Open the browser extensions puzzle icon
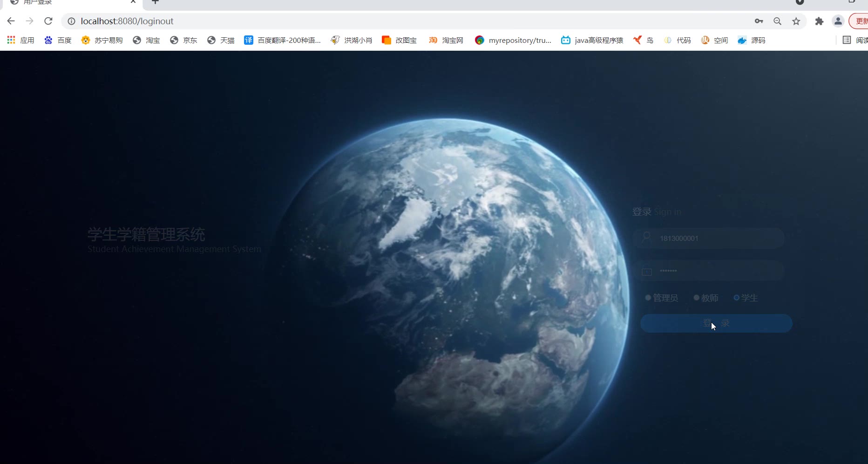Viewport: 868px width, 464px height. pyautogui.click(x=819, y=21)
